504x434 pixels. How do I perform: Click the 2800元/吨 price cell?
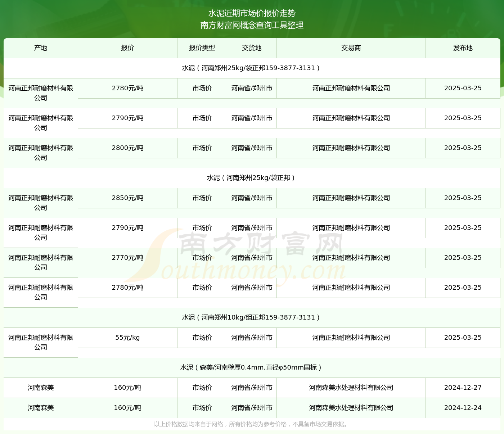point(127,148)
